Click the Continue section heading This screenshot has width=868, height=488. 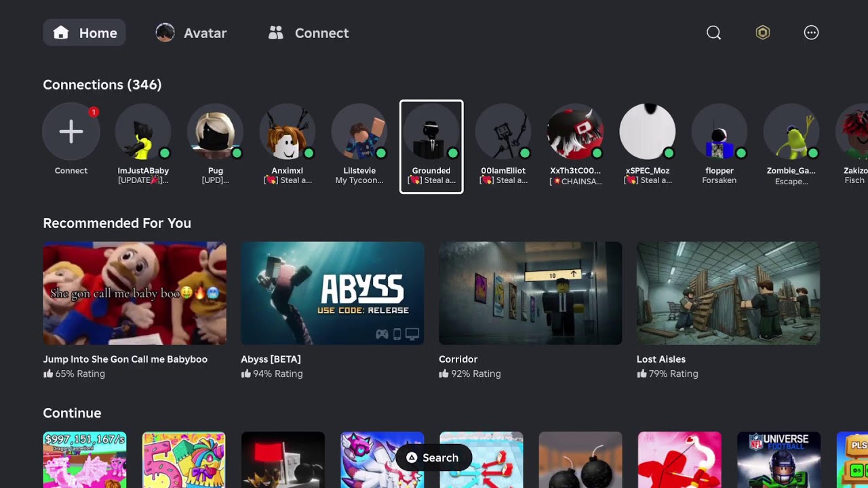[x=72, y=413]
